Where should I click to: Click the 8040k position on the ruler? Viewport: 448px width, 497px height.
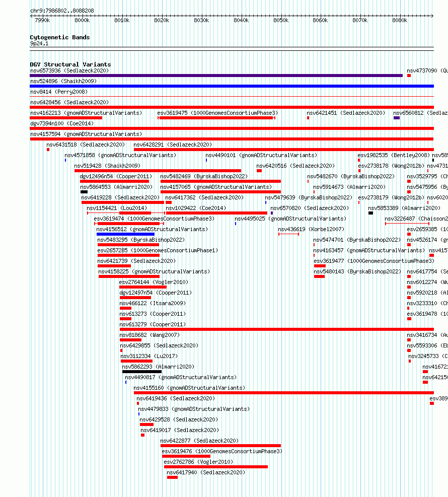(x=242, y=20)
